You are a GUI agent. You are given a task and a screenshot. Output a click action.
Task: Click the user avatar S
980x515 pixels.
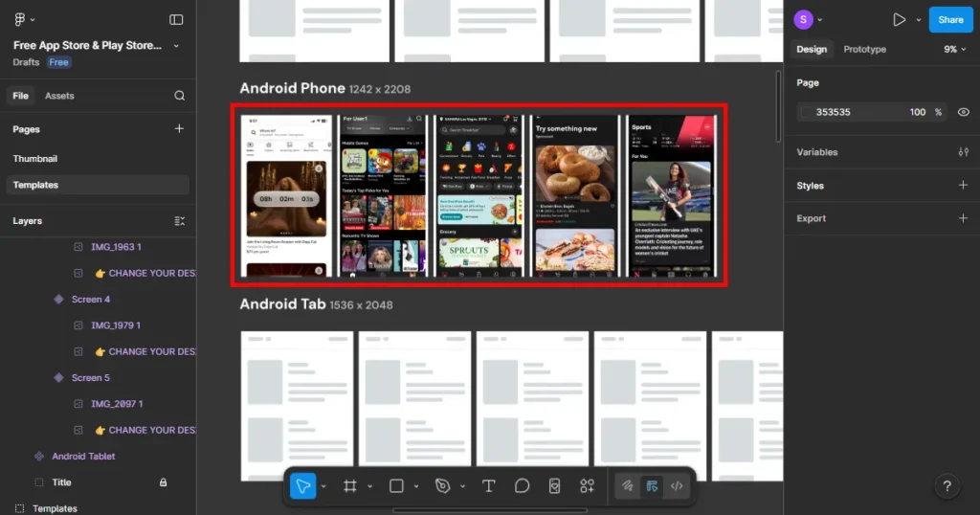click(x=803, y=20)
